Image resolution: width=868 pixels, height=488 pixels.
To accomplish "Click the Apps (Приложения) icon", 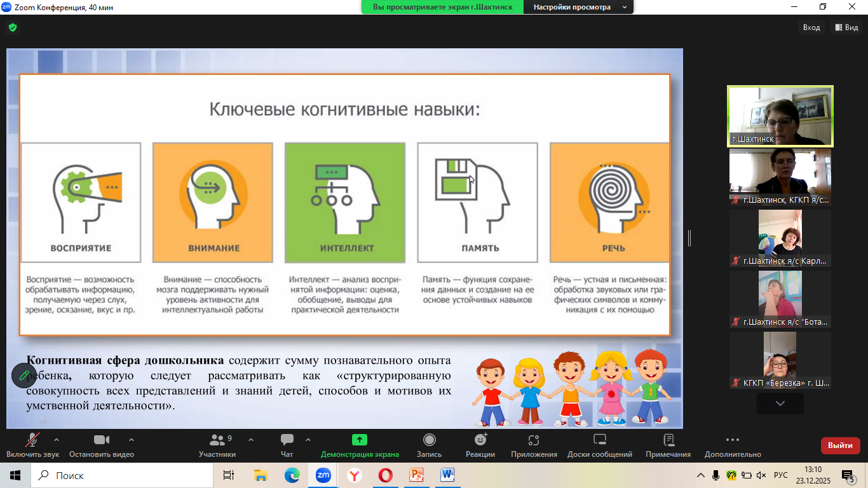I will coord(534,440).
